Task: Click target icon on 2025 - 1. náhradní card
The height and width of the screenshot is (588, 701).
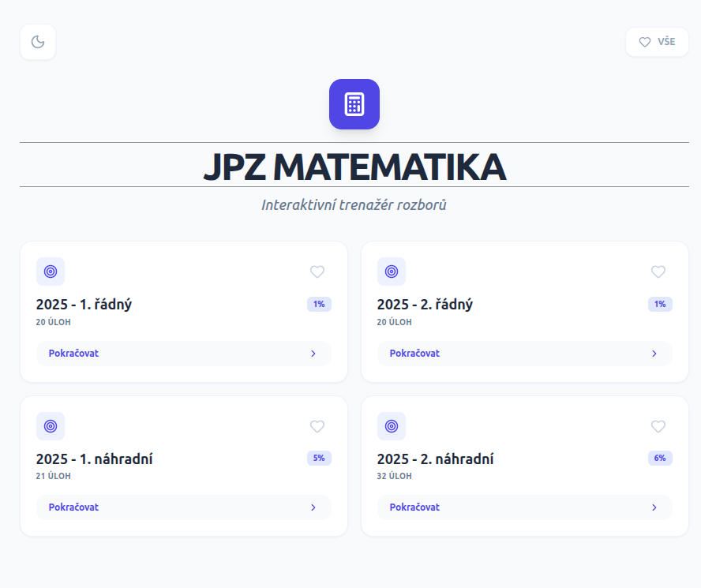Action: click(x=51, y=426)
